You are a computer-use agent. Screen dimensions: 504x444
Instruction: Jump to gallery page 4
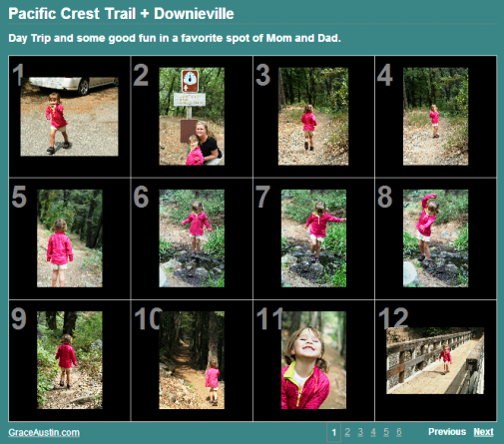[x=373, y=432]
